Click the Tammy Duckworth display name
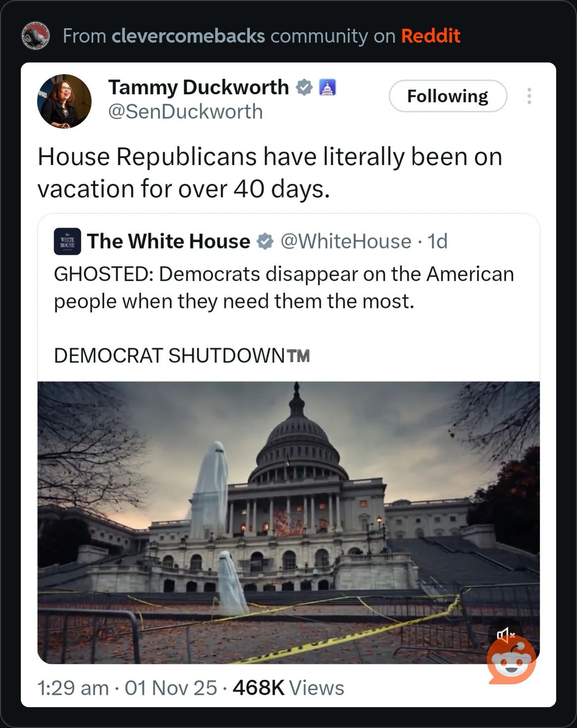This screenshot has width=577, height=728. click(198, 87)
